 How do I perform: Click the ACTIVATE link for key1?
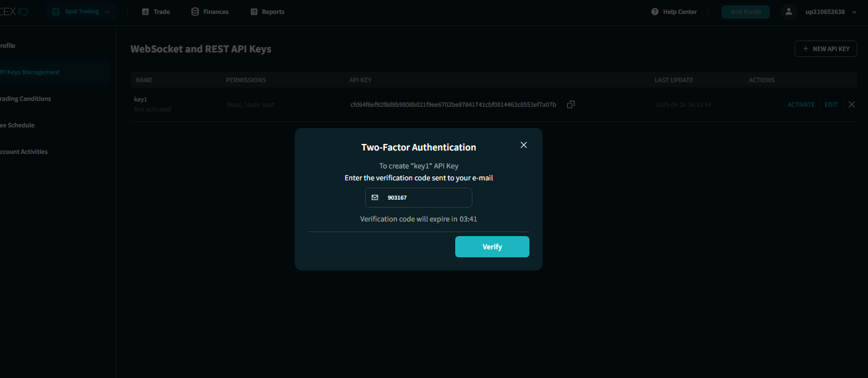click(800, 105)
